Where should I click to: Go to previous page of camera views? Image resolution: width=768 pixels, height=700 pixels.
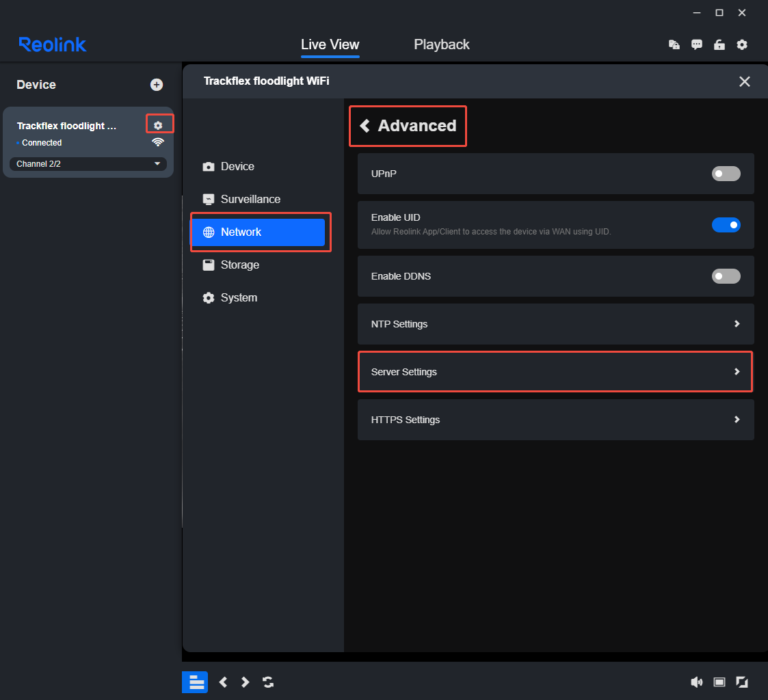pyautogui.click(x=224, y=682)
